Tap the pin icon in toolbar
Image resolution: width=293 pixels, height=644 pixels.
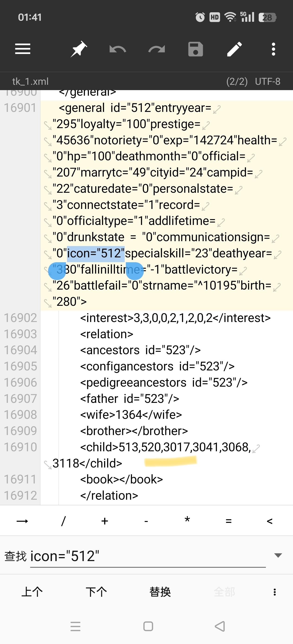coord(79,49)
